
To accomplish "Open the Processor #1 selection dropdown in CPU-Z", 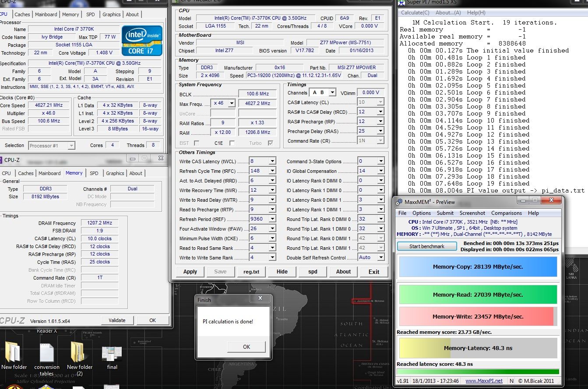I will tap(71, 145).
